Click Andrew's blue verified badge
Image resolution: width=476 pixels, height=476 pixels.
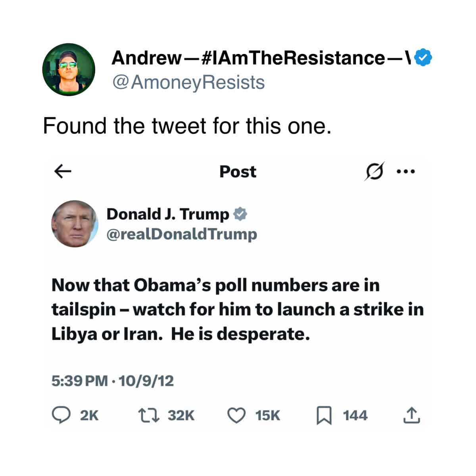pyautogui.click(x=423, y=58)
